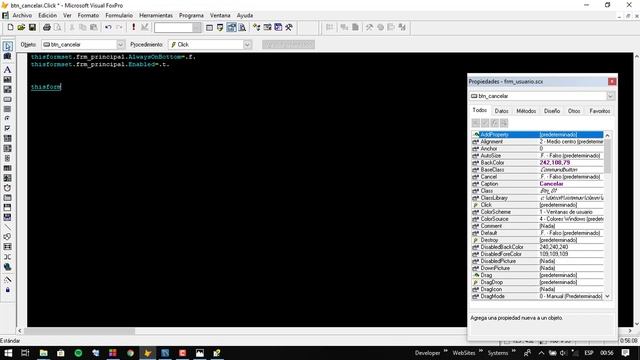640x360 pixels.
Task: Open the Procedimiento Click combo box
Action: tap(210, 44)
